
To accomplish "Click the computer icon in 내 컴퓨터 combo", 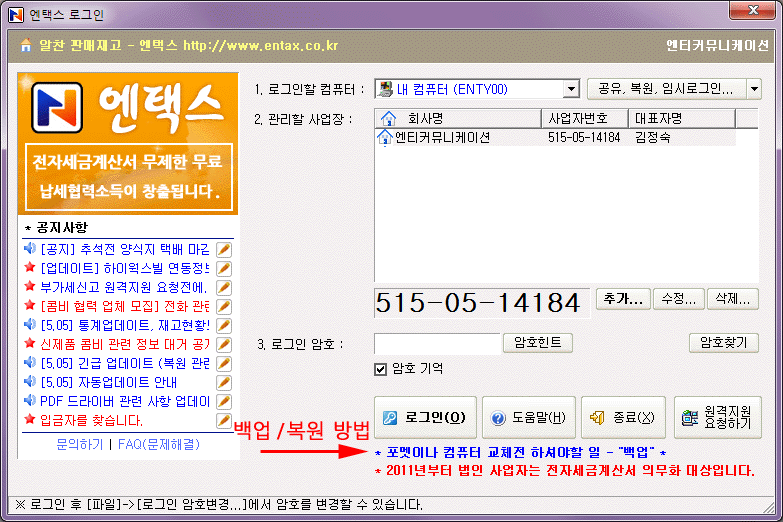I will click(x=385, y=89).
